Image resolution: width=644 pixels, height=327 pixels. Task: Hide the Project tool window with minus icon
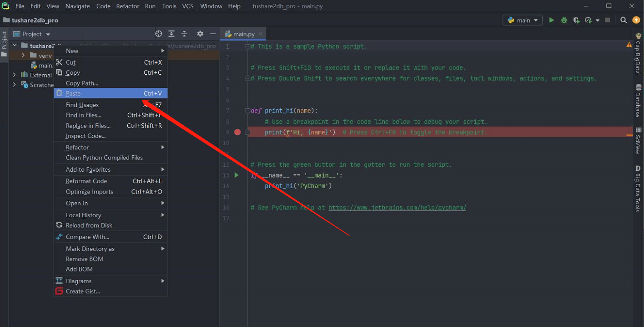pos(213,34)
